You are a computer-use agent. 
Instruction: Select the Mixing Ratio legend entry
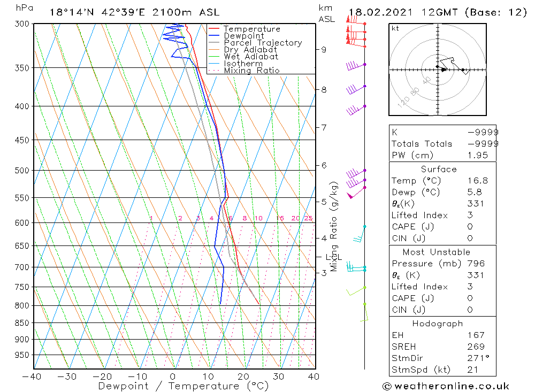(251, 71)
